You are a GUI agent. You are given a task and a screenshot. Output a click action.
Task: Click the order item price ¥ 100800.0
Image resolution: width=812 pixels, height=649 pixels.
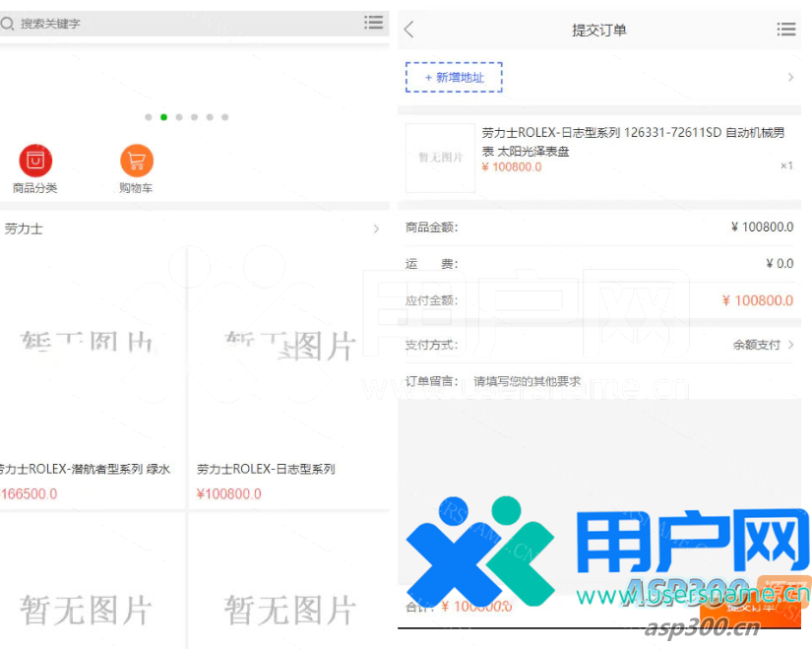(512, 166)
